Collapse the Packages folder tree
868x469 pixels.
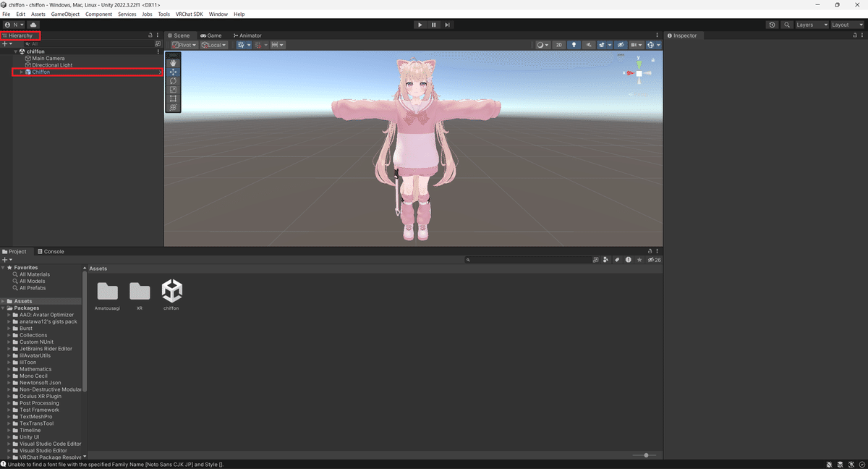point(3,308)
